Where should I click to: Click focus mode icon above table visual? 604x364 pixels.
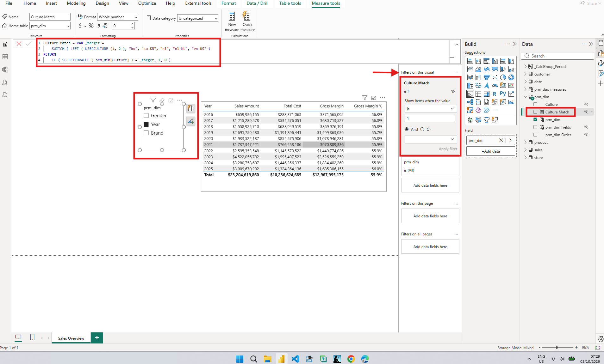click(x=374, y=98)
